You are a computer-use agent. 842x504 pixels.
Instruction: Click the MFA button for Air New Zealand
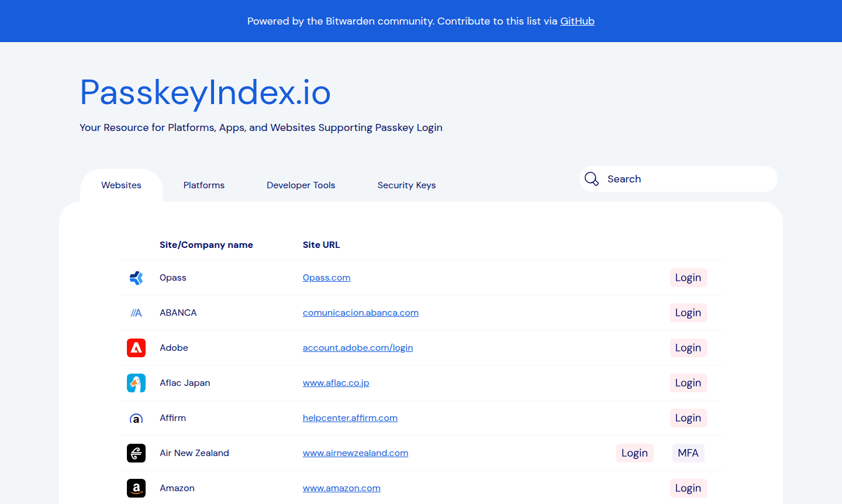(x=688, y=453)
